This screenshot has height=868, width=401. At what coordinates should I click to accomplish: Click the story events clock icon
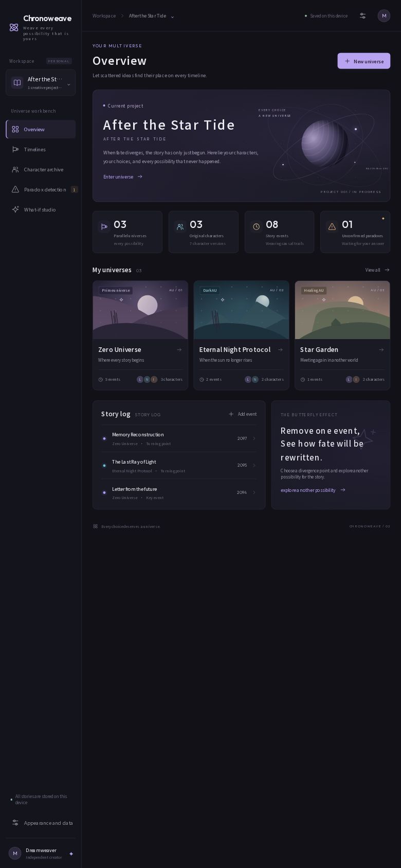[x=256, y=227]
